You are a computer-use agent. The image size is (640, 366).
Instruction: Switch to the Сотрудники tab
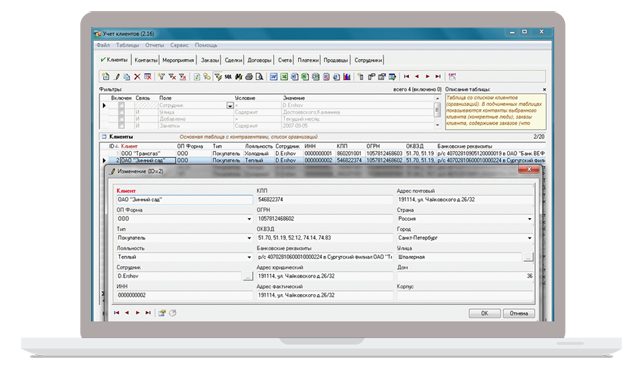click(x=368, y=60)
